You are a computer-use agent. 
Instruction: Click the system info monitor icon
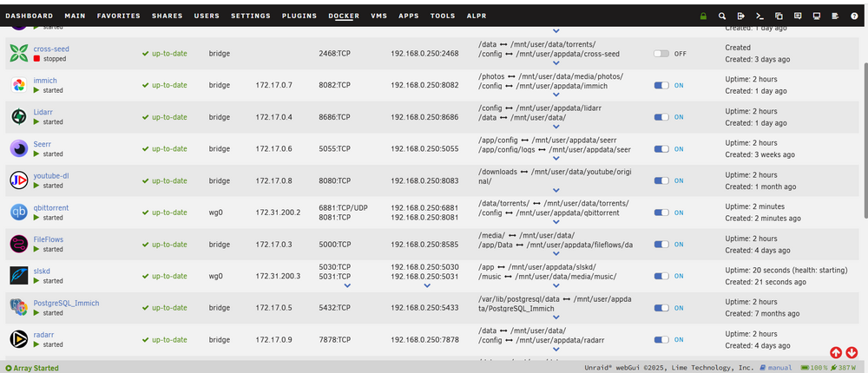point(816,16)
